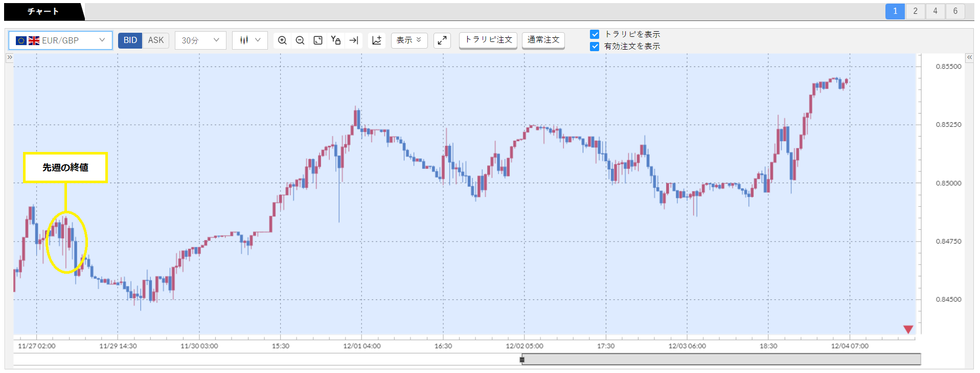Click 12/04 07:00 time label
Viewport: 980px width, 373px height.
click(x=850, y=346)
